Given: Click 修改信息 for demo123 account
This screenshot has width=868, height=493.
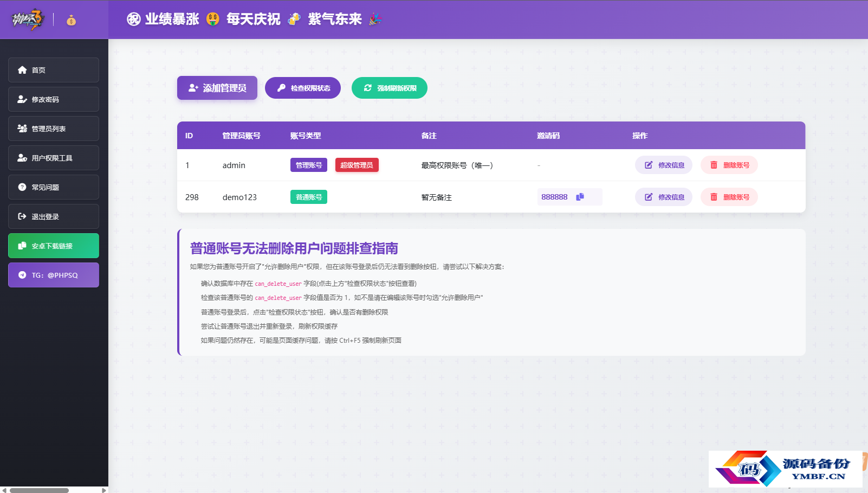Looking at the screenshot, I should [x=664, y=197].
